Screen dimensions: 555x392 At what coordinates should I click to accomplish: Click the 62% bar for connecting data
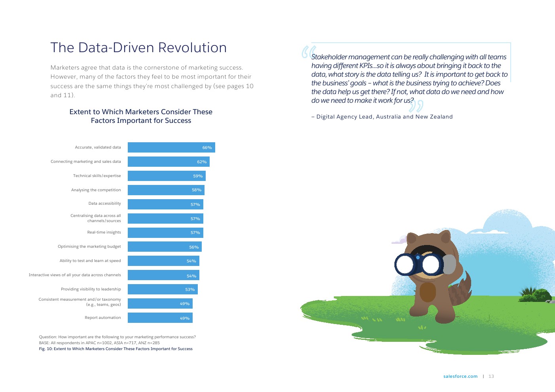(169, 162)
